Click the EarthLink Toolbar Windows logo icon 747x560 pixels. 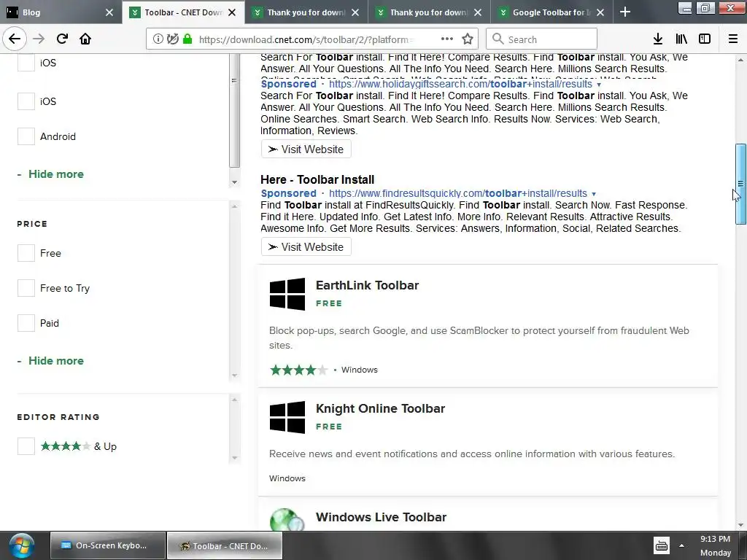[287, 295]
